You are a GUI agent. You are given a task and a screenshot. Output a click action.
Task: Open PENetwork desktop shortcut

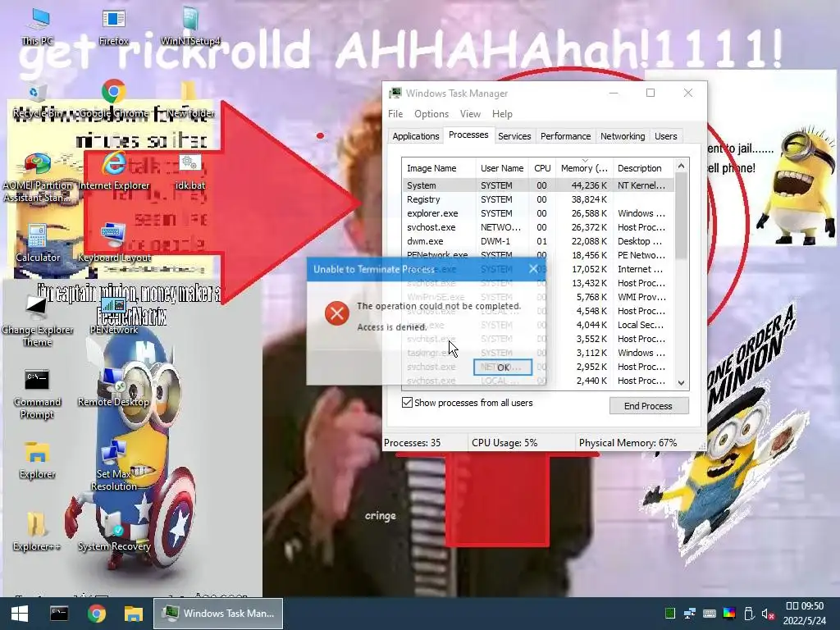(x=113, y=316)
